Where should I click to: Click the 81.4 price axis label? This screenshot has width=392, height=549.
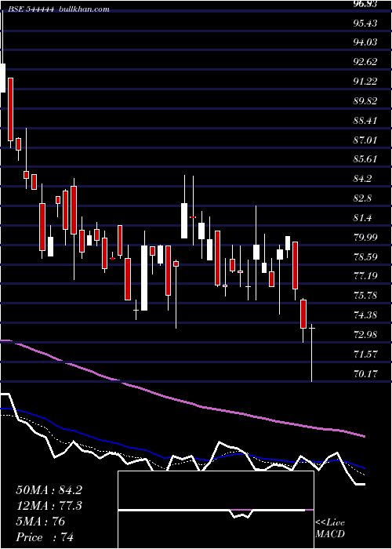tap(363, 218)
